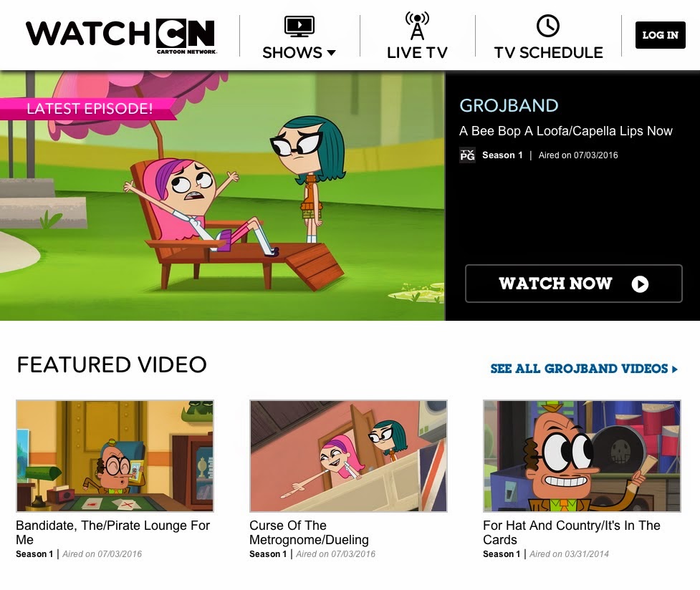
Task: Open Curse Of The Metrognome thumbnail
Action: pos(348,455)
